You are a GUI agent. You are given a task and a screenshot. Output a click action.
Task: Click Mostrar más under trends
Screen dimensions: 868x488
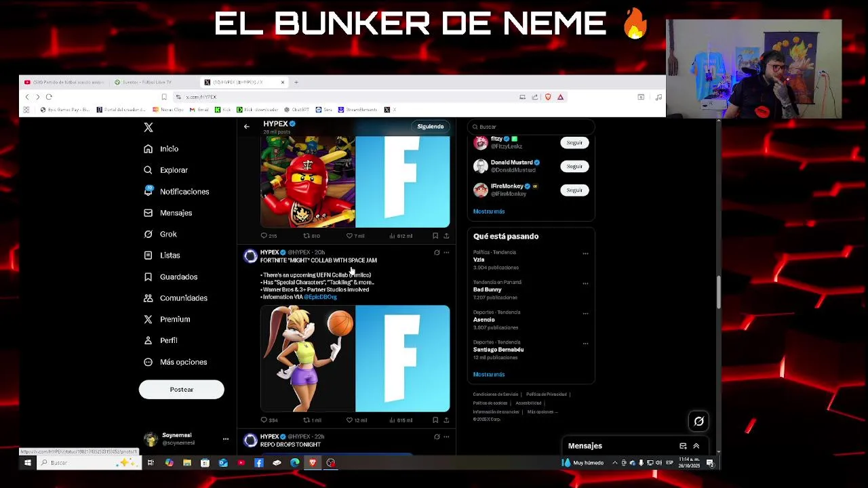pos(489,375)
